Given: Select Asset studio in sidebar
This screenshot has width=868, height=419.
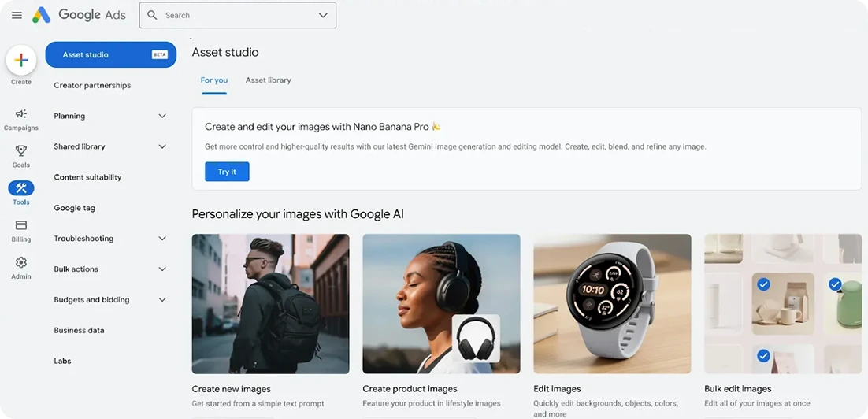Looking at the screenshot, I should tap(111, 55).
